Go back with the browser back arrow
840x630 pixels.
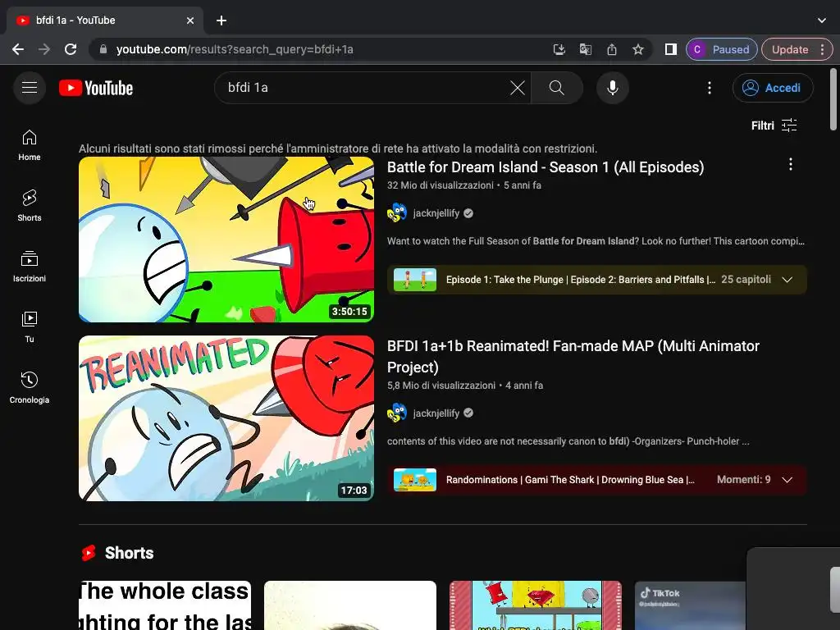18,49
